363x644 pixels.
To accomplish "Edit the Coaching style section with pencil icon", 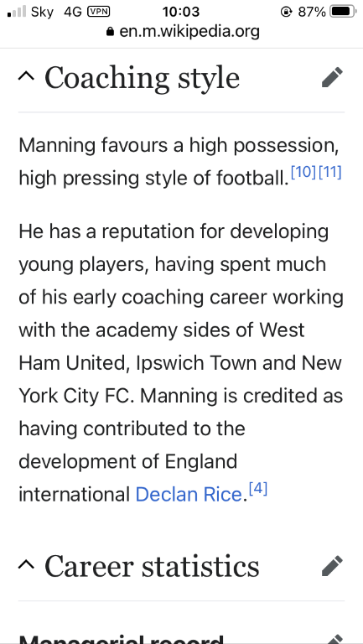I will pyautogui.click(x=332, y=77).
